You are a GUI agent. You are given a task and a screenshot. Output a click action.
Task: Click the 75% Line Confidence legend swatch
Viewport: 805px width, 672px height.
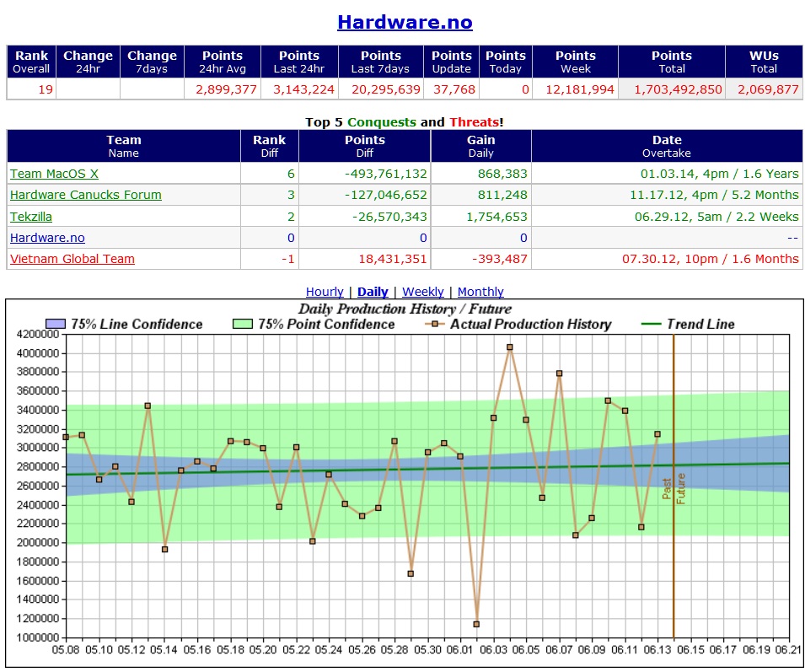coord(56,324)
